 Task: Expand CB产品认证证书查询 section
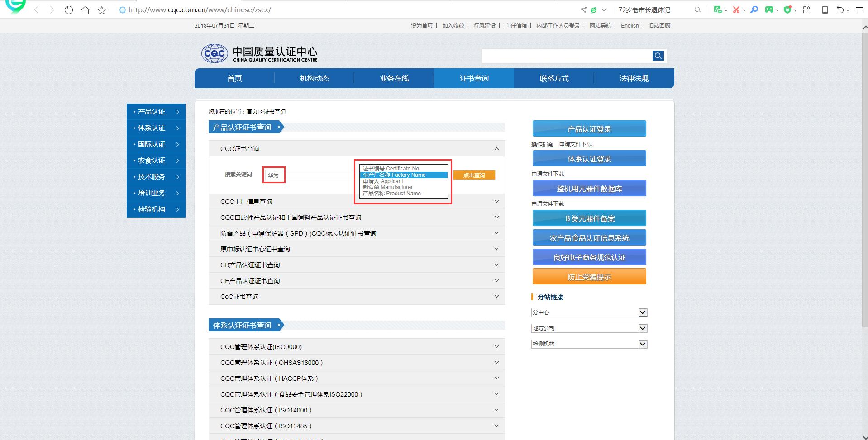point(357,265)
